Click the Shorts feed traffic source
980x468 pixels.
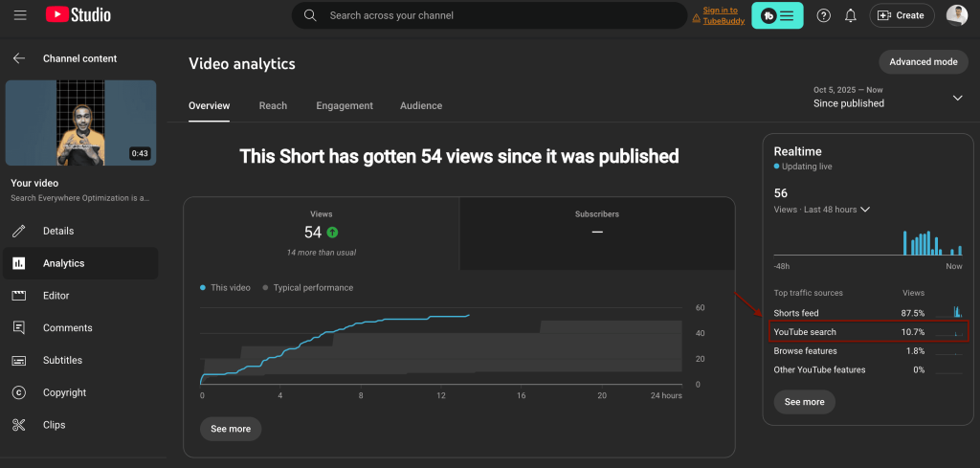796,312
